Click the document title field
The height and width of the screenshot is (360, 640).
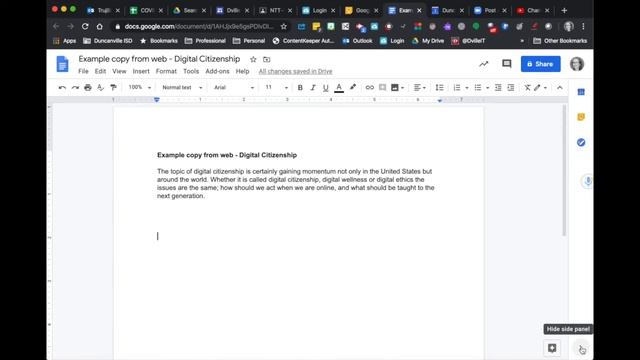click(159, 59)
